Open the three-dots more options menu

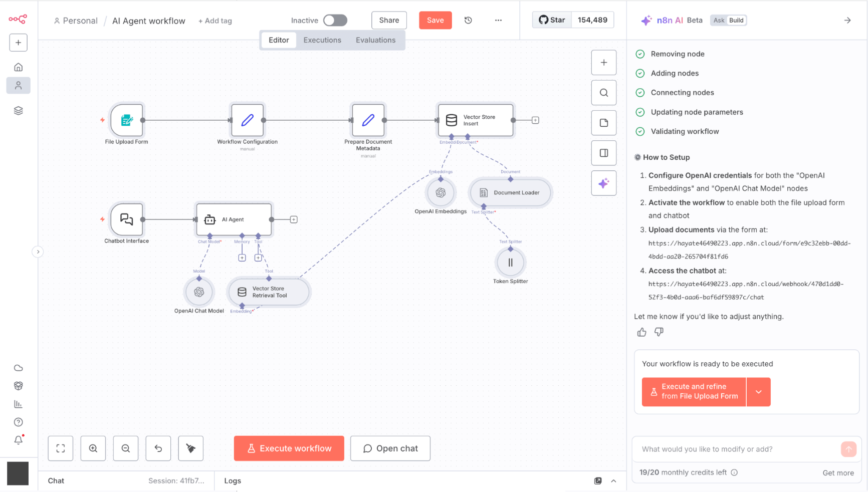coord(498,20)
